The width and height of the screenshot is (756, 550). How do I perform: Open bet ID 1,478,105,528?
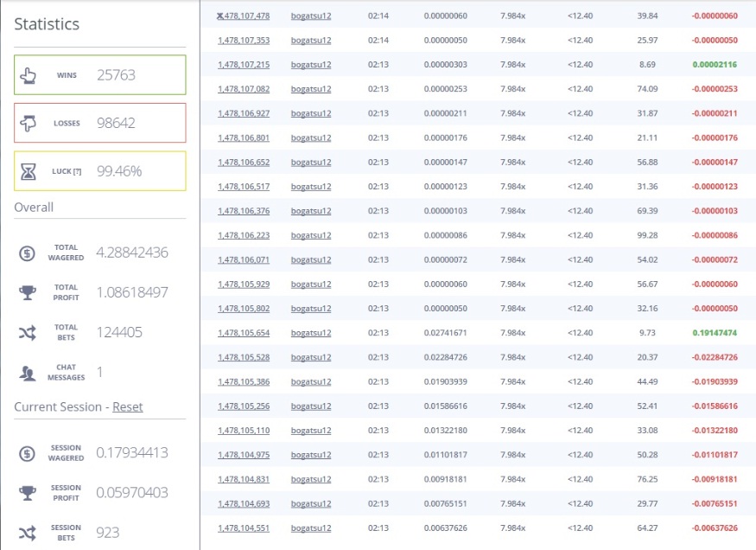pos(244,357)
